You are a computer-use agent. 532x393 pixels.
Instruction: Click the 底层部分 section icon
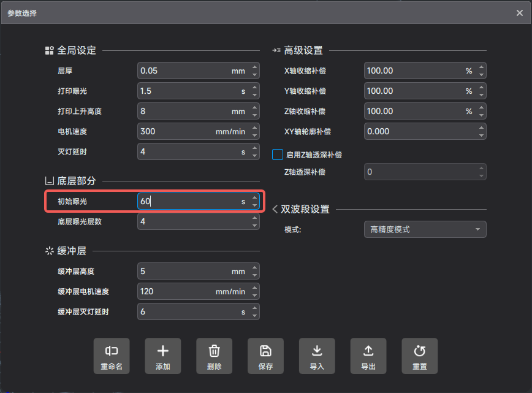pos(49,181)
